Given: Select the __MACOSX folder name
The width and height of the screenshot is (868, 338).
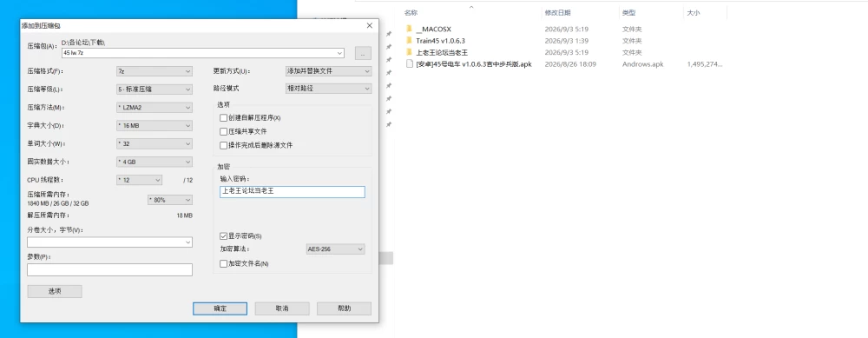Looking at the screenshot, I should 434,29.
